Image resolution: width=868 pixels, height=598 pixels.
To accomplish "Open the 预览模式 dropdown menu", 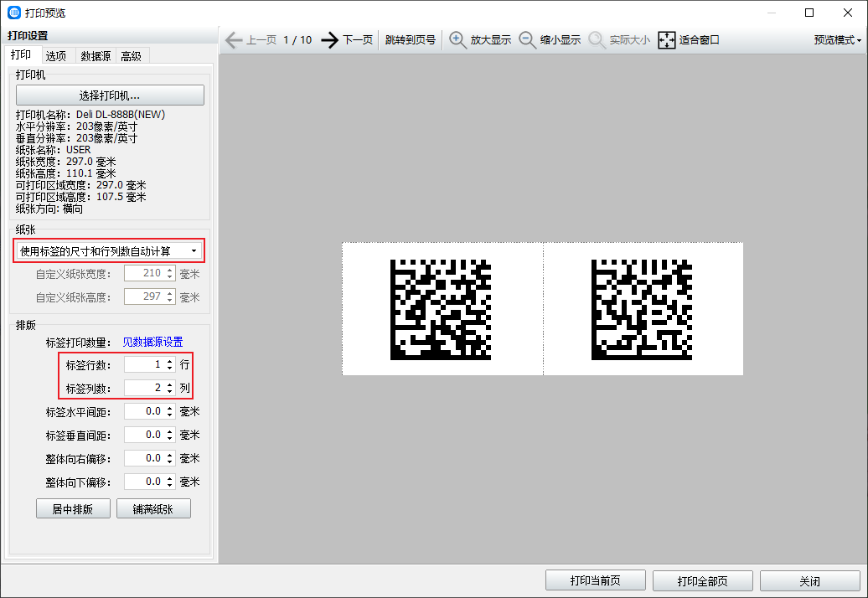I will (837, 40).
